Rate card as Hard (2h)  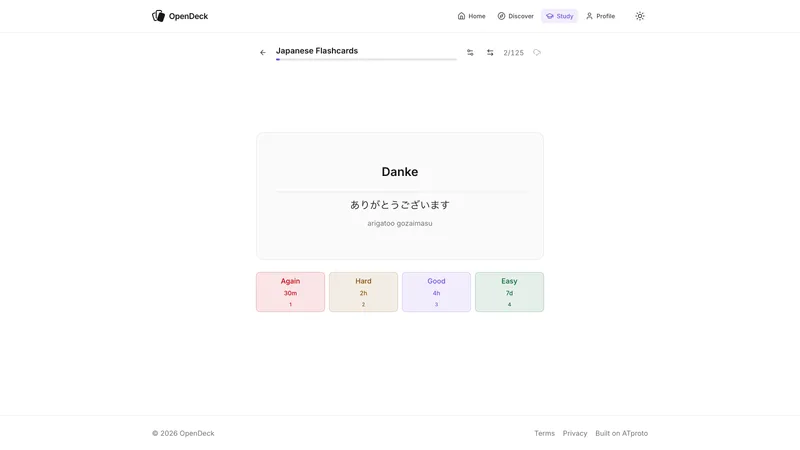click(363, 292)
